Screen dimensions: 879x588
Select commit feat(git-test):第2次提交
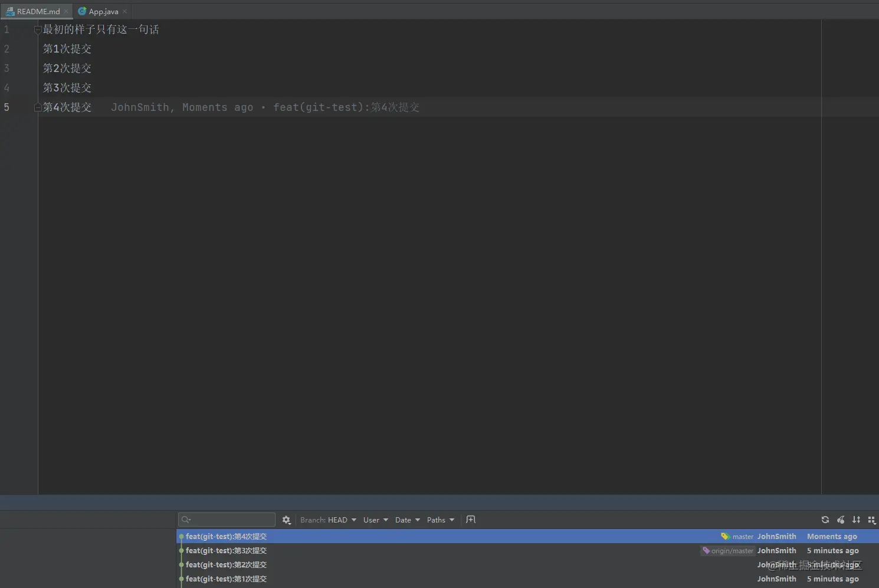[x=527, y=564]
